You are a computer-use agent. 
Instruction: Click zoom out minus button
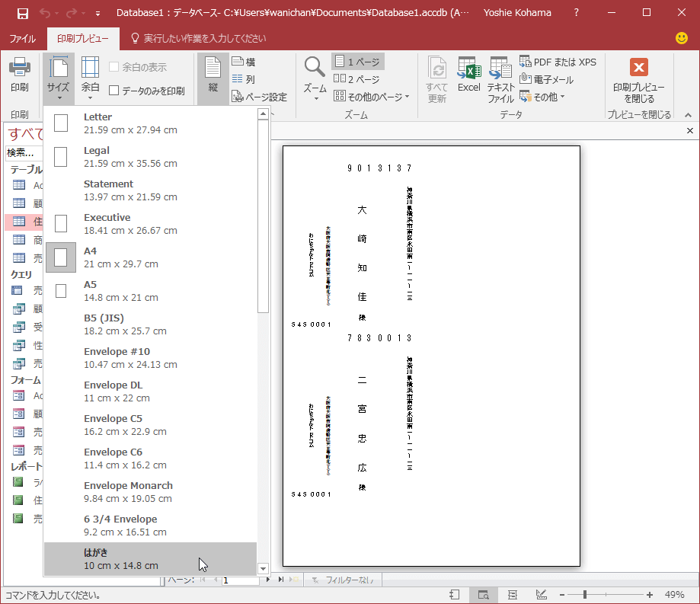point(562,595)
